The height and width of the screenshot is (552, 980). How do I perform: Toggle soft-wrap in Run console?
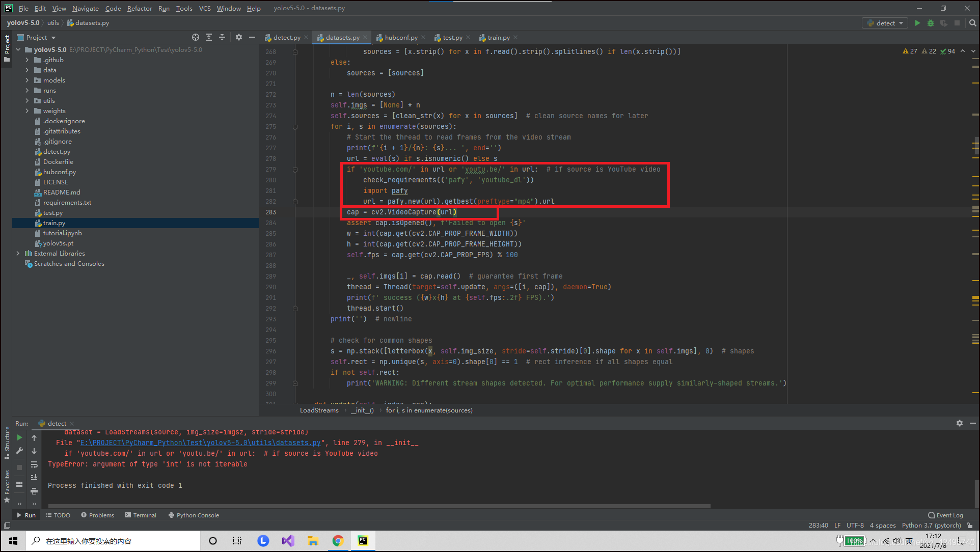point(34,464)
